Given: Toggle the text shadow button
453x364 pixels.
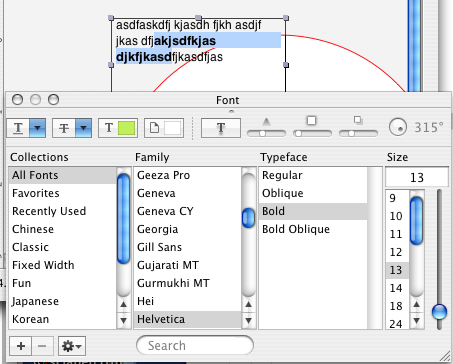Looking at the screenshot, I should pyautogui.click(x=221, y=128).
